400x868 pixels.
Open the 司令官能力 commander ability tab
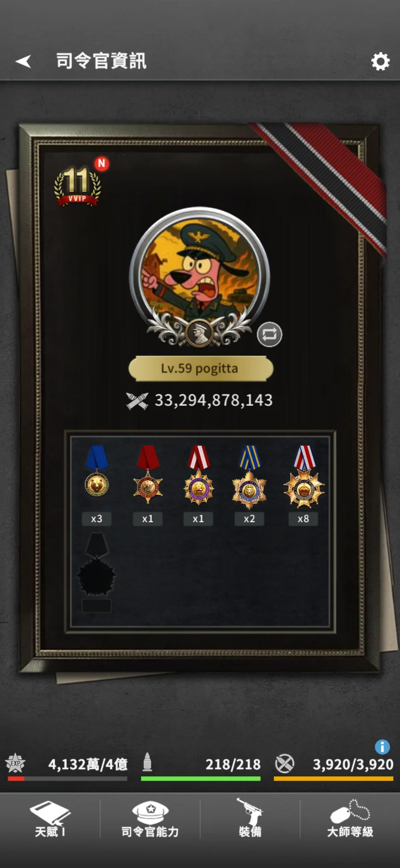[150, 820]
